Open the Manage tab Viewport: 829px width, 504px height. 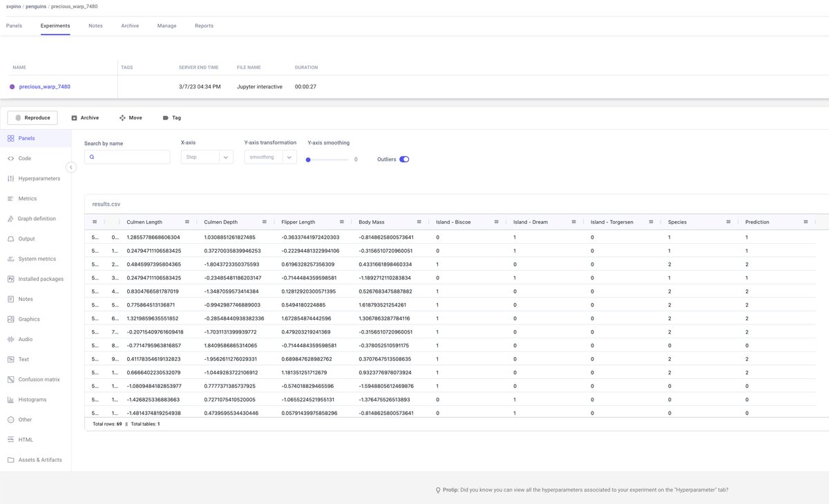(x=166, y=26)
